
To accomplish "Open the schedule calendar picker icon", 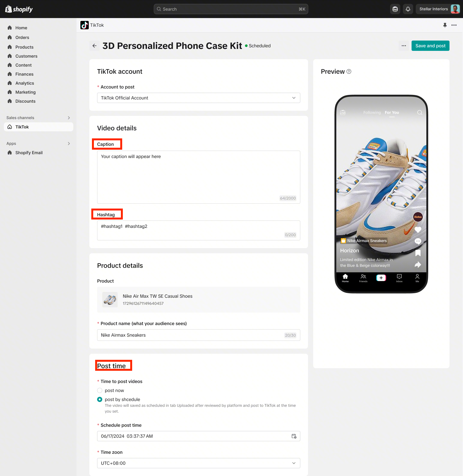I will 294,436.
